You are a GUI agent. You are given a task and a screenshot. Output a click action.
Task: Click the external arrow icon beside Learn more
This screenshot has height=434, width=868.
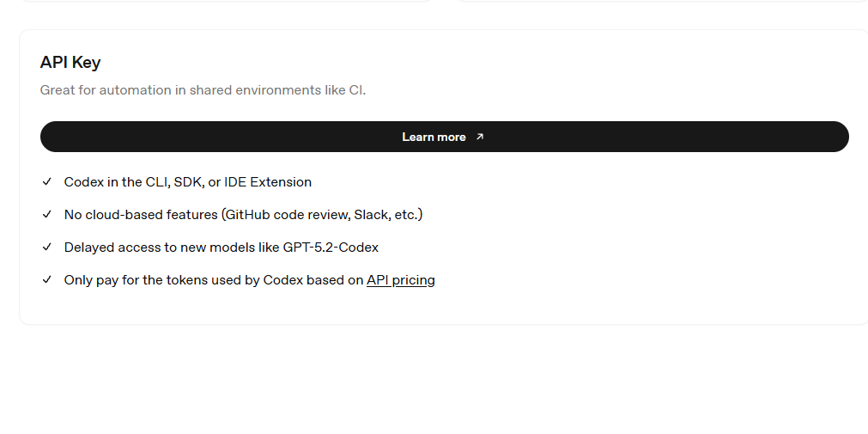click(480, 137)
